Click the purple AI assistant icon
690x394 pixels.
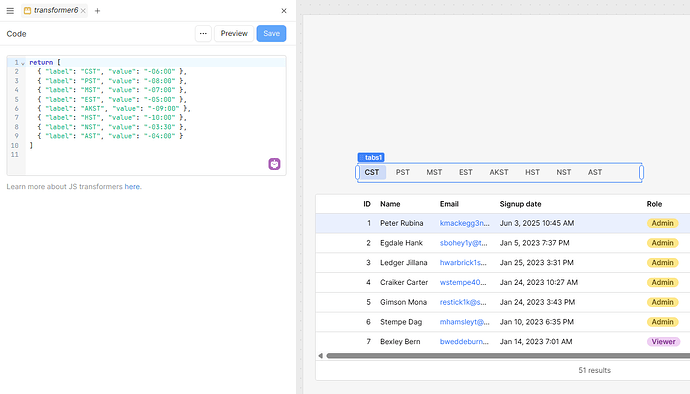(x=274, y=164)
